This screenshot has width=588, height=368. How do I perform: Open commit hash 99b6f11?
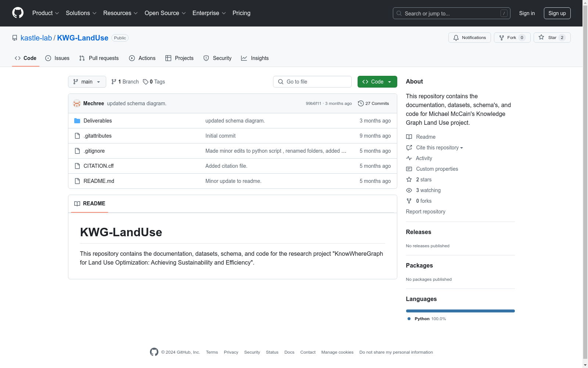(313, 103)
